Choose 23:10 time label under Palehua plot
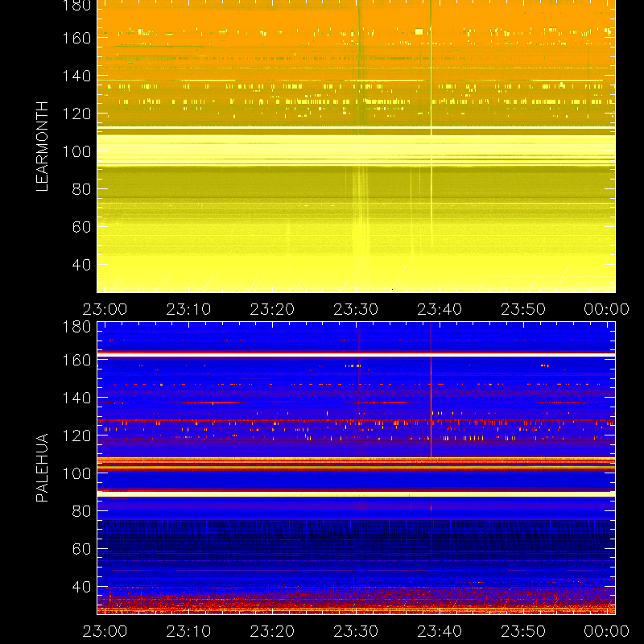 pyautogui.click(x=188, y=631)
